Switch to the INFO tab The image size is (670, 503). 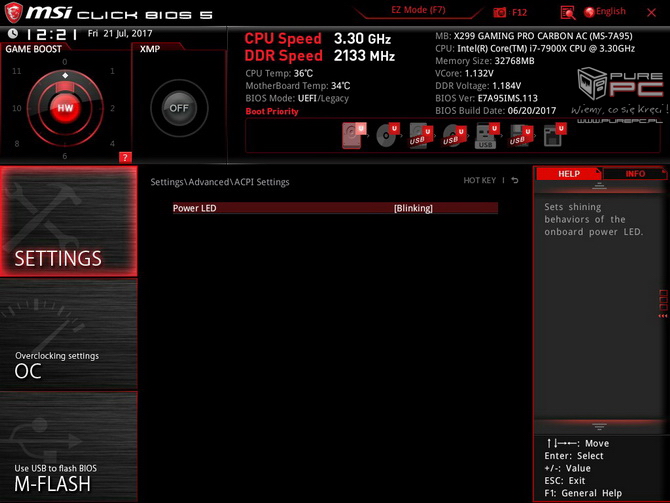[x=635, y=174]
